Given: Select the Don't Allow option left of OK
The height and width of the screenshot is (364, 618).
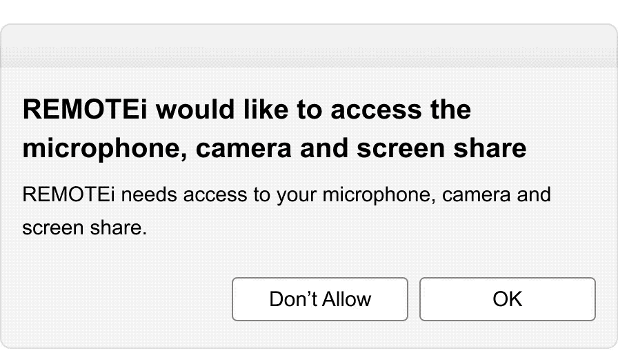Looking at the screenshot, I should 320,299.
